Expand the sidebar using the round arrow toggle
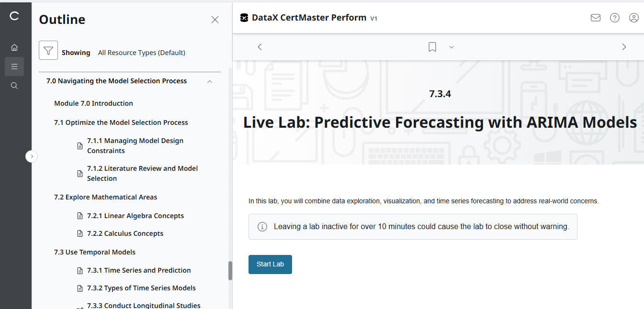Image resolution: width=644 pixels, height=309 pixels. (x=32, y=156)
